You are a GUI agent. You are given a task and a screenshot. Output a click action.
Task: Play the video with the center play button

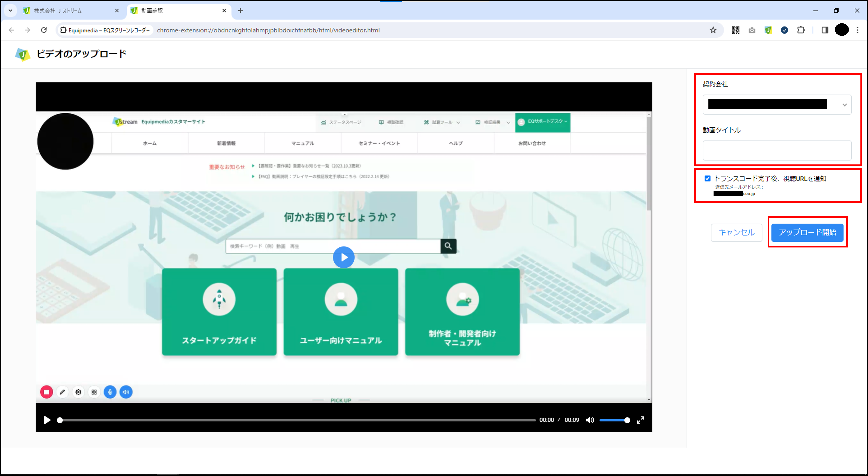pos(343,257)
